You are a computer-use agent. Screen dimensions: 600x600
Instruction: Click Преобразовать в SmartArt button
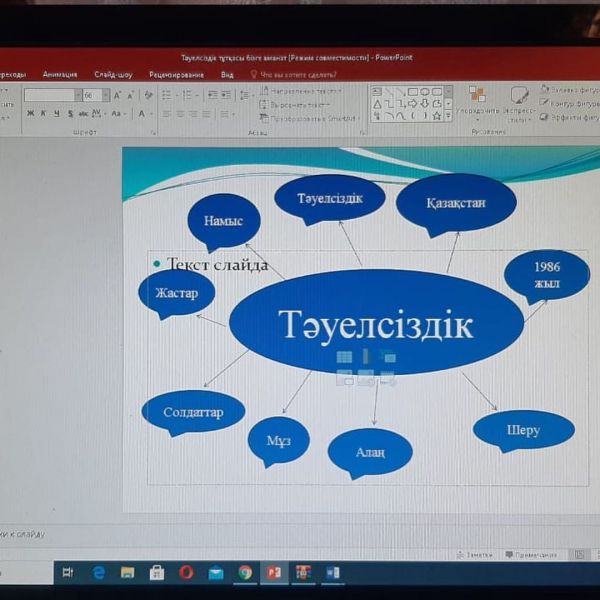[300, 117]
